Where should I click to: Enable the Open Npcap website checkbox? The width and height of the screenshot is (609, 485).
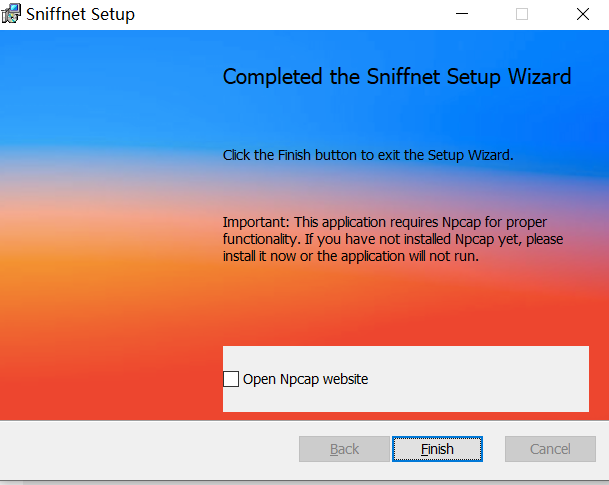(231, 379)
